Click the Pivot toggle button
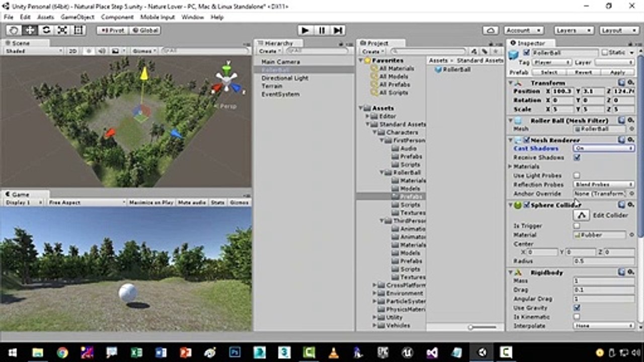The width and height of the screenshot is (644, 362). pyautogui.click(x=112, y=30)
